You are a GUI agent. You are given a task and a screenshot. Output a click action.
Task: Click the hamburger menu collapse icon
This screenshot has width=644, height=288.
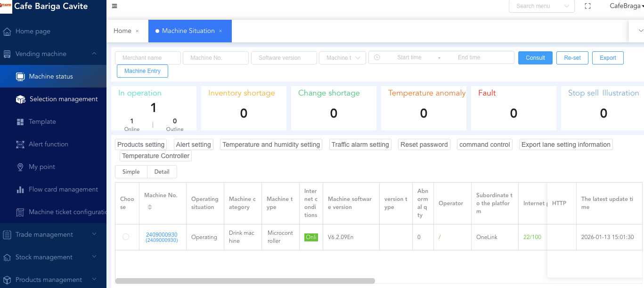click(114, 6)
